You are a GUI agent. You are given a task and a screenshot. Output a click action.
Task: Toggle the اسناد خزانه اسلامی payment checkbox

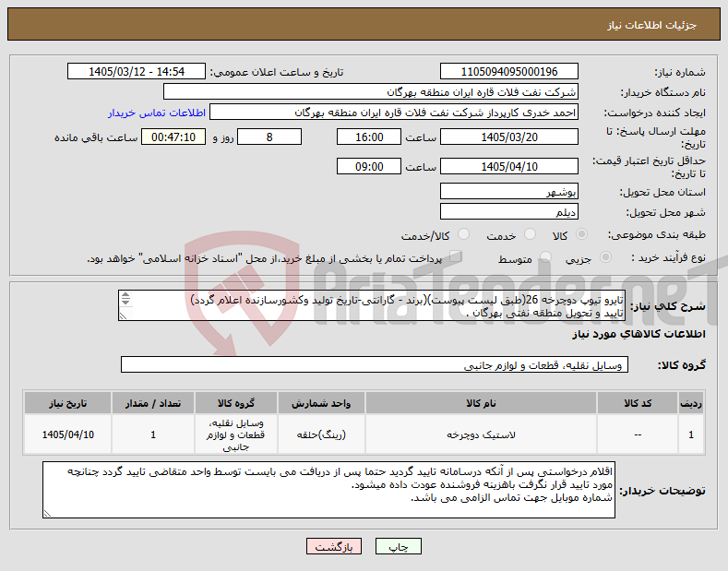click(456, 256)
